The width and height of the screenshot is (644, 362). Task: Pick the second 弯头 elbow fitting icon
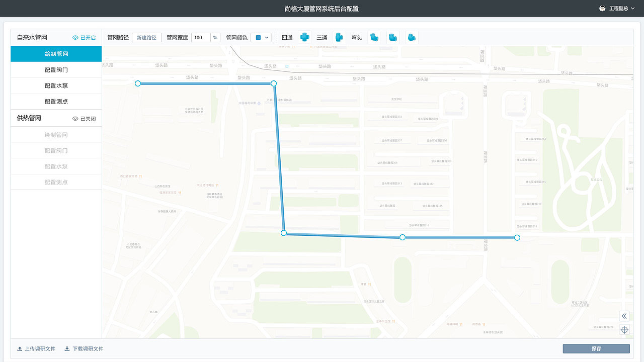click(x=393, y=38)
